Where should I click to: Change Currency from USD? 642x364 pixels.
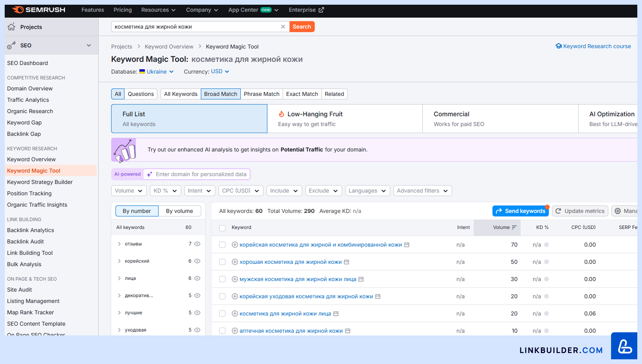click(x=220, y=72)
